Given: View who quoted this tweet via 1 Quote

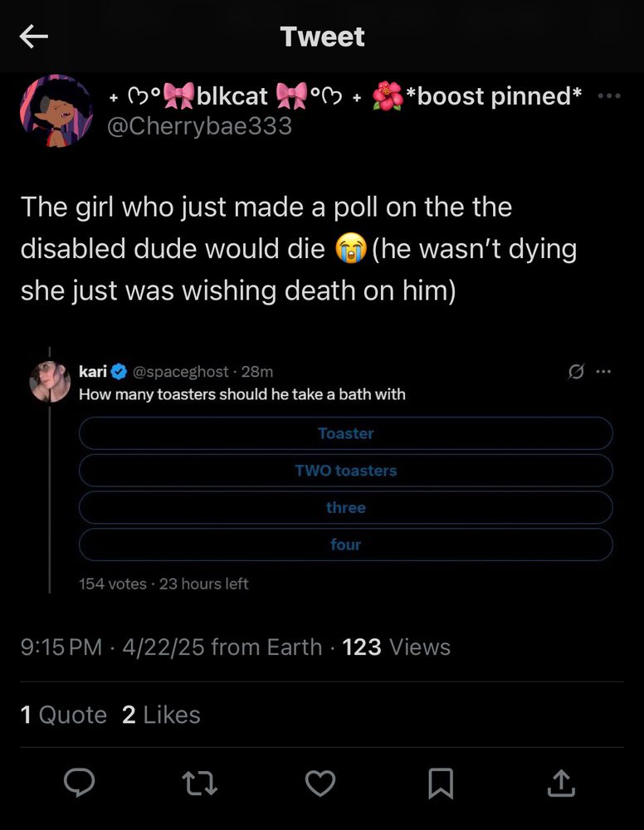Looking at the screenshot, I should (63, 715).
